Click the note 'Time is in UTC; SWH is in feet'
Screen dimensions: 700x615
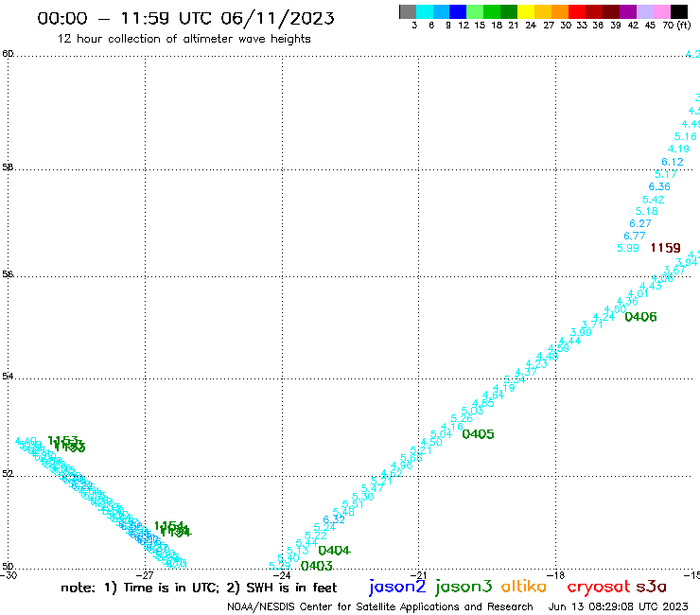tap(199, 588)
